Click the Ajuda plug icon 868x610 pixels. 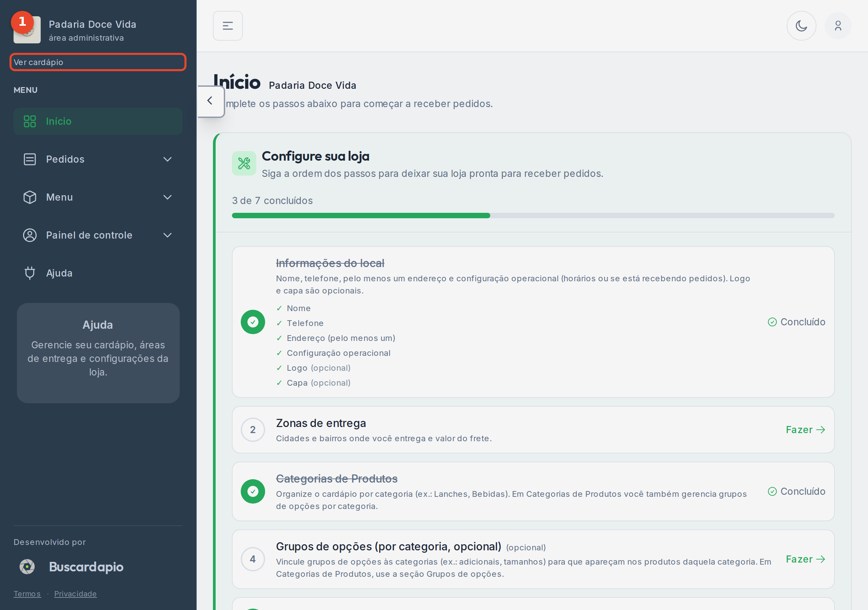click(30, 273)
